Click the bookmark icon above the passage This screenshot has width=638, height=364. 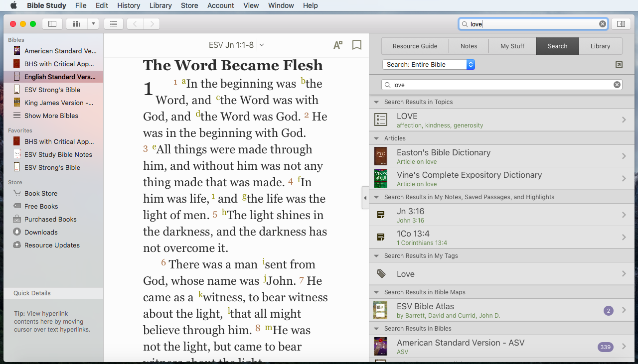click(357, 45)
